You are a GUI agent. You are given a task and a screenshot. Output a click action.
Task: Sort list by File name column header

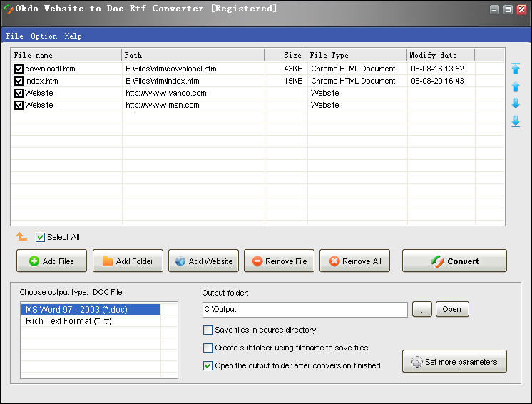66,55
